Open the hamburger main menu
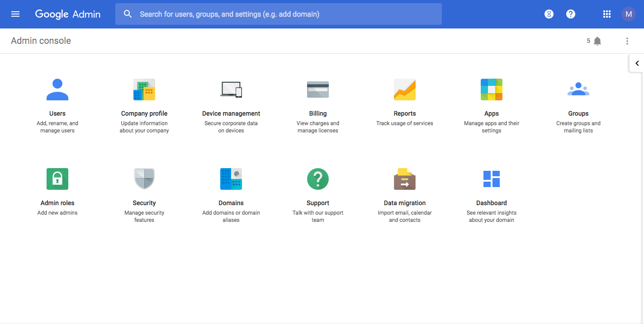The width and height of the screenshot is (644, 324). coord(15,14)
